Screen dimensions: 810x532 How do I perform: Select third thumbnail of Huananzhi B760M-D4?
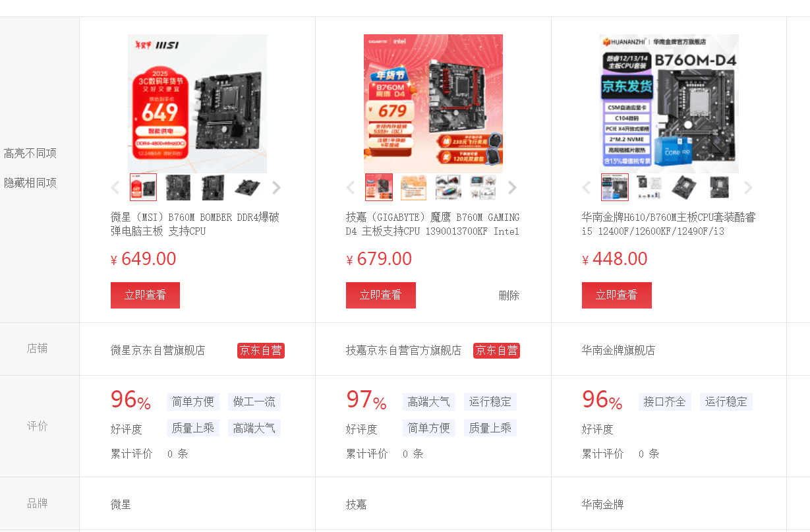[x=683, y=187]
